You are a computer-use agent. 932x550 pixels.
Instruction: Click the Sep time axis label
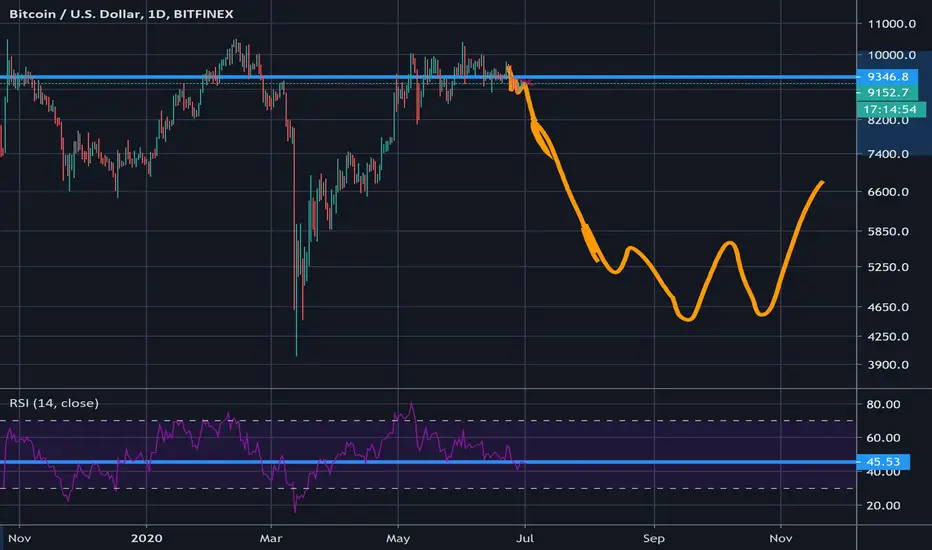coord(654,538)
